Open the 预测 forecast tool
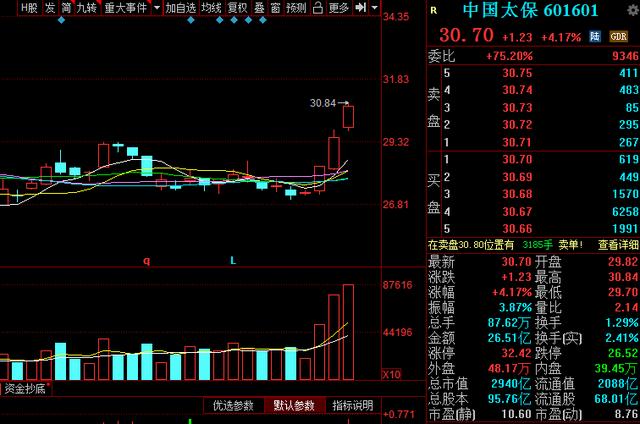 [x=296, y=8]
